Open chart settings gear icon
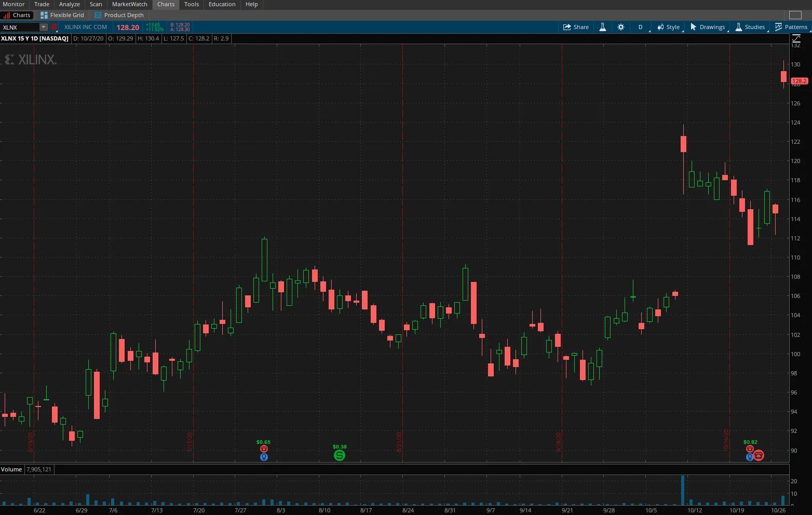This screenshot has height=515, width=812. 621,27
